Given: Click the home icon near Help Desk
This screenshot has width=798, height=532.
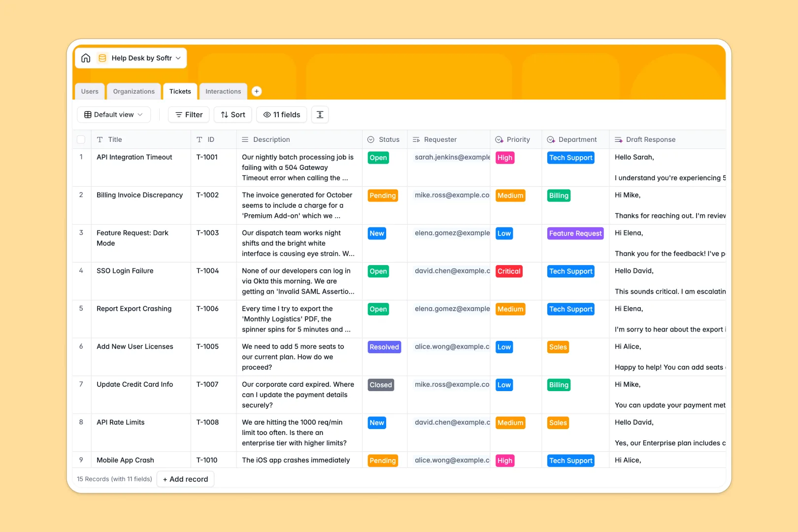Looking at the screenshot, I should [86, 58].
